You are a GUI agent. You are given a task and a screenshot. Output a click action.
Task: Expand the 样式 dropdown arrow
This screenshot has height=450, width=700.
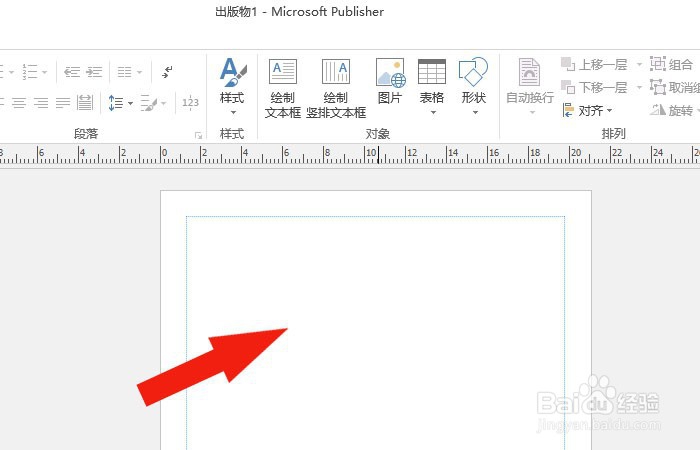[233, 112]
